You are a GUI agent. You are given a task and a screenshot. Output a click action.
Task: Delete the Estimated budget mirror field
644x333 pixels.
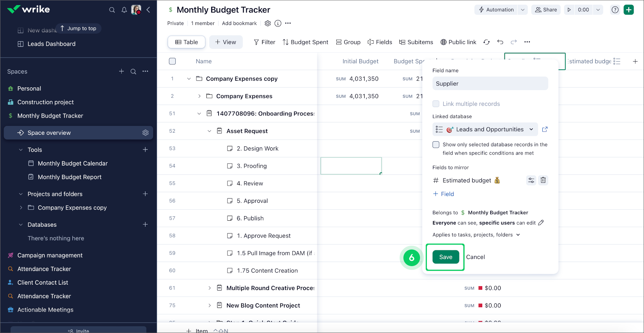coord(543,180)
